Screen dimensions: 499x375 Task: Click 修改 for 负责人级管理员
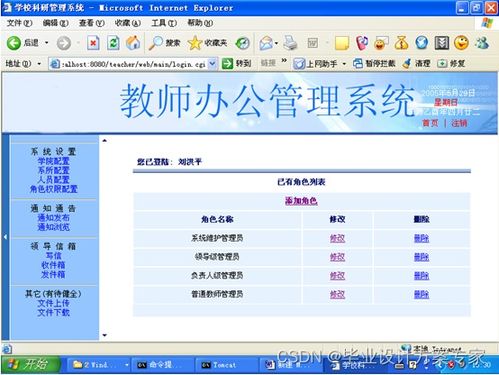click(x=337, y=276)
